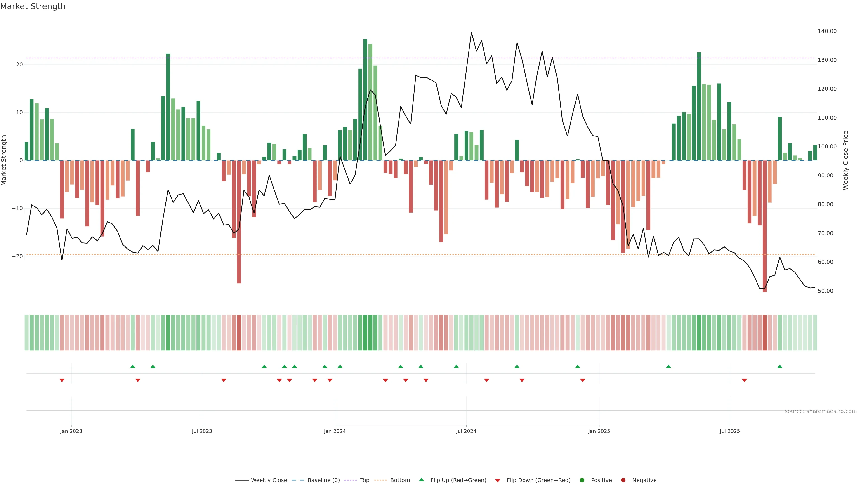The width and height of the screenshot is (868, 488).
Task: Click the rightmost red flip-down triangle marker
Action: point(744,380)
